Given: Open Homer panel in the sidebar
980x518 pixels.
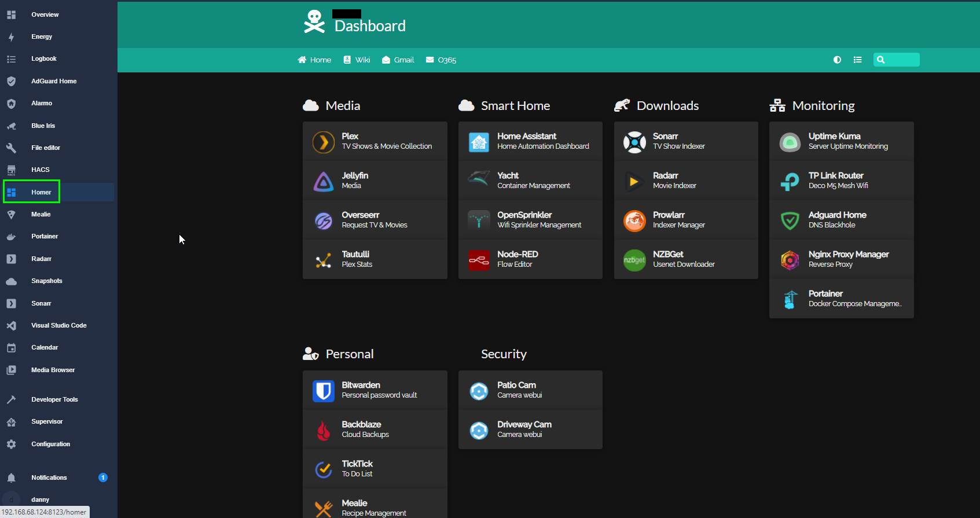Looking at the screenshot, I should [58, 192].
